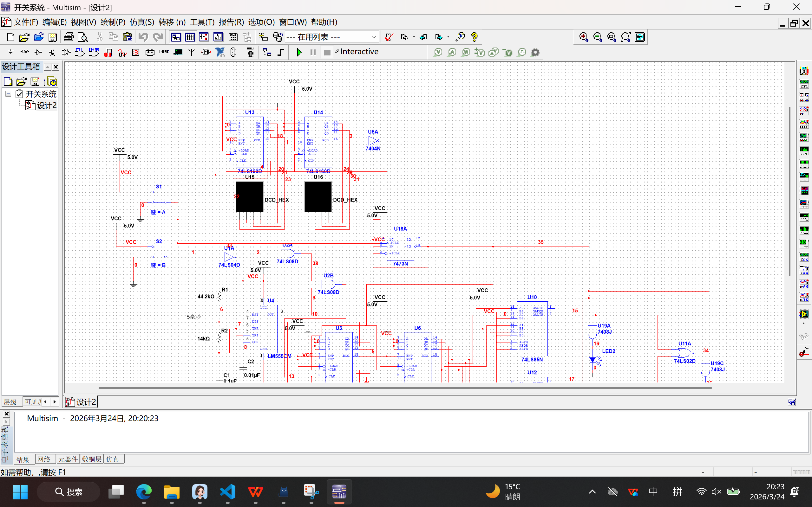
Task: Run the simulation with green play button
Action: [x=299, y=52]
